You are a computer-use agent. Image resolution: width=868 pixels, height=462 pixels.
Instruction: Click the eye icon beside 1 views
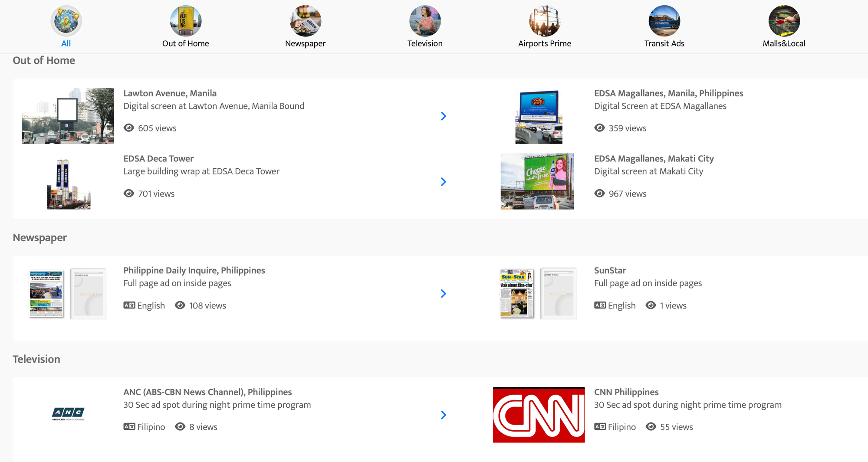pyautogui.click(x=651, y=305)
